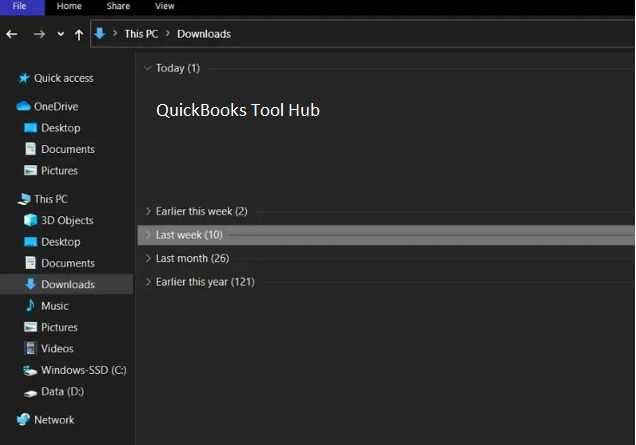The width and height of the screenshot is (636, 445).
Task: Expand the Earlier this week (2) group
Action: click(x=148, y=211)
